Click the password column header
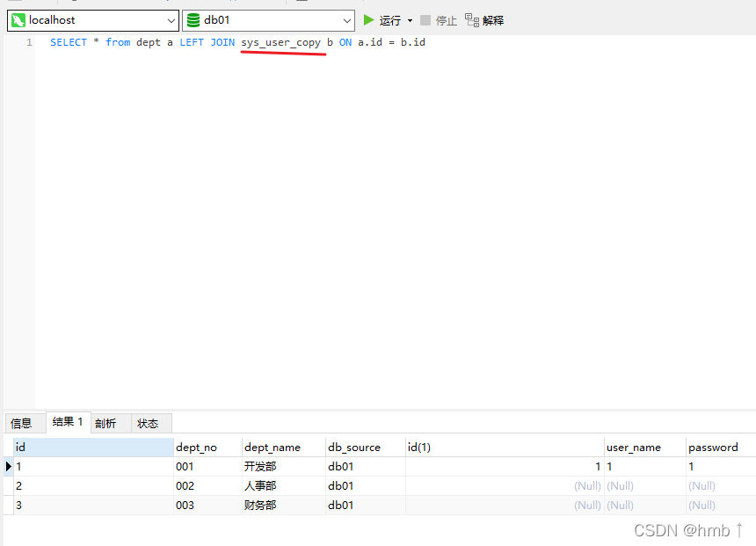The height and width of the screenshot is (546, 756). (721, 448)
